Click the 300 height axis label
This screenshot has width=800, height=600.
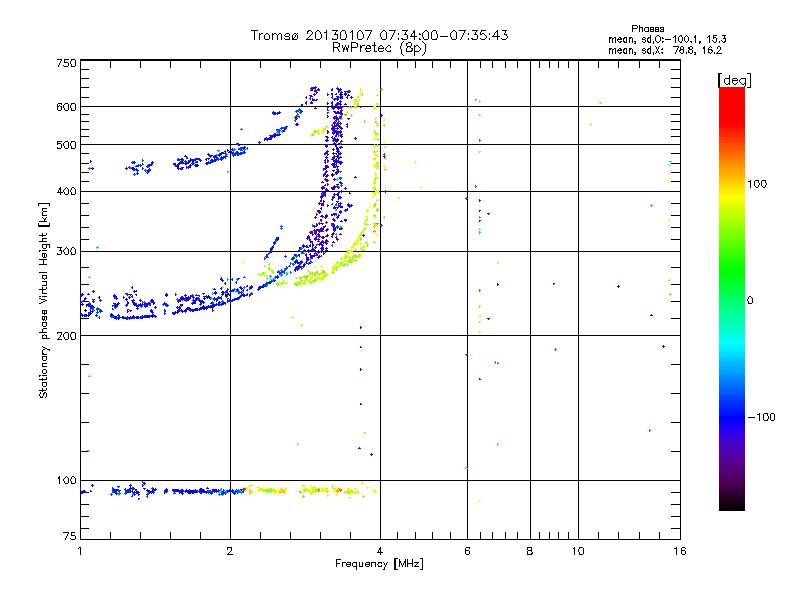point(67,251)
